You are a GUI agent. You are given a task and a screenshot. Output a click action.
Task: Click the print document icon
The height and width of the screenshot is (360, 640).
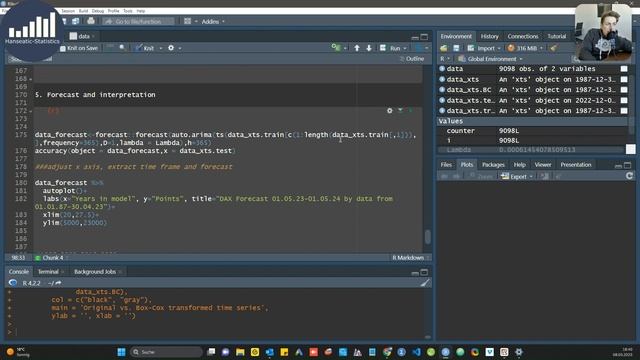coord(91,21)
